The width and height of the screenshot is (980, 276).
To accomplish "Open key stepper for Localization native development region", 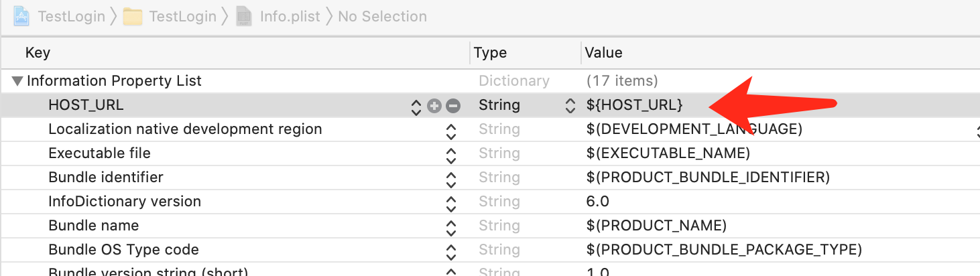I will pyautogui.click(x=451, y=130).
